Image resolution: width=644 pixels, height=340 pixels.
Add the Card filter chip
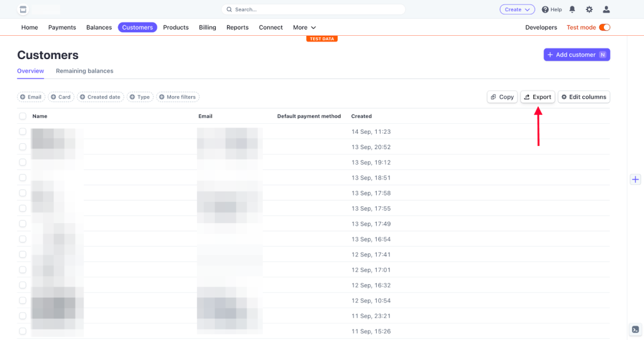[x=61, y=97]
